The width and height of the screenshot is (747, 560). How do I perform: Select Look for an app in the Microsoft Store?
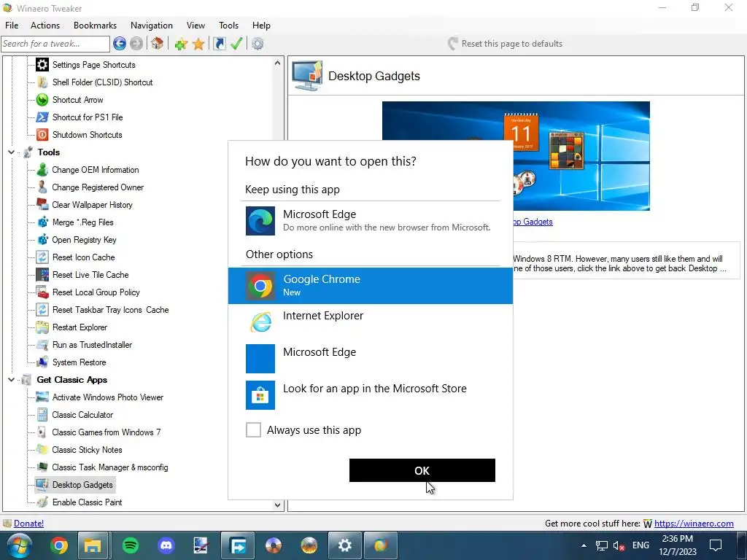(371, 394)
